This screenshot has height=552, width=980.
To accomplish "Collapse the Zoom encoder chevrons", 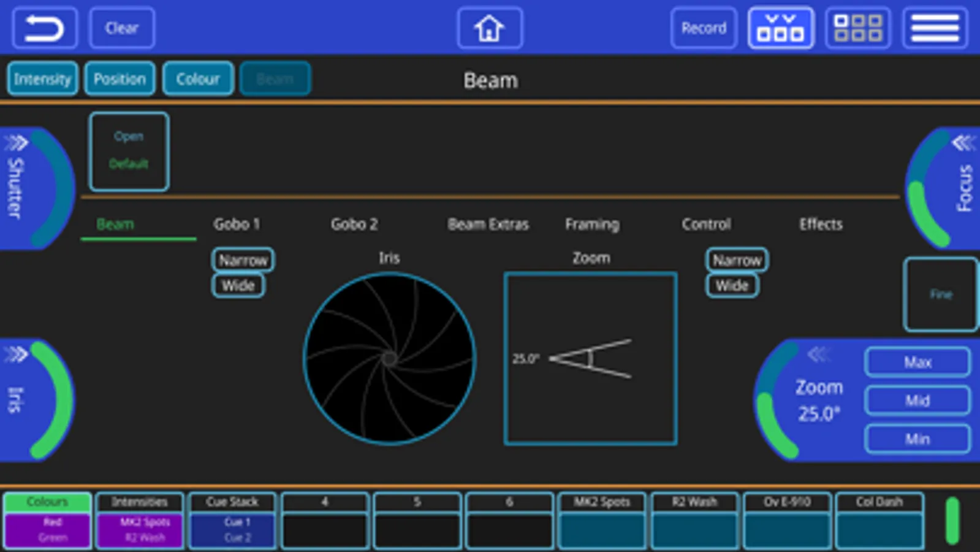I will point(819,354).
